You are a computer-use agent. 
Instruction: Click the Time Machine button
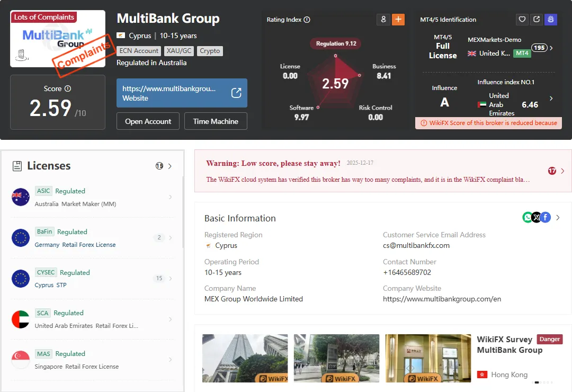216,121
